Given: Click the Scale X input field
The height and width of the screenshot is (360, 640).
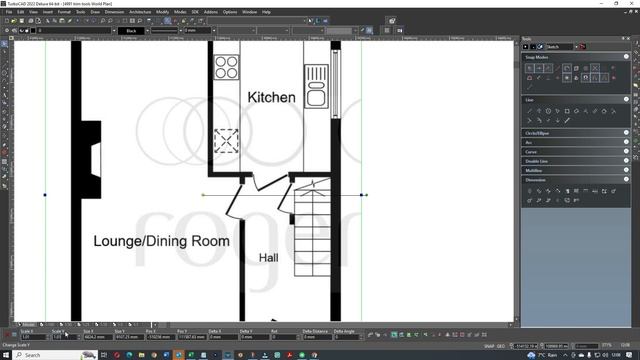Looking at the screenshot, I should point(34,337).
